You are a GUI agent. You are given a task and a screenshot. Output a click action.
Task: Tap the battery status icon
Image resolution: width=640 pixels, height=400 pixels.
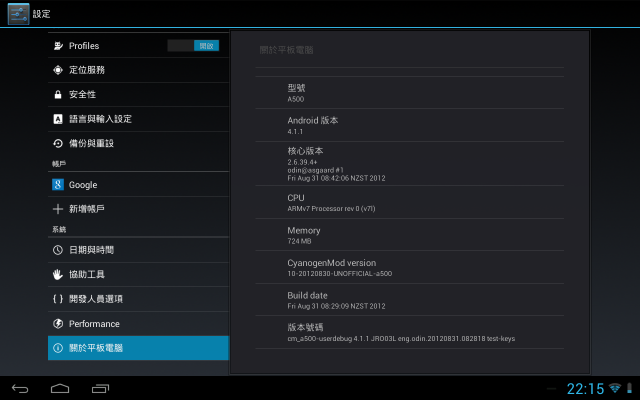(629, 388)
